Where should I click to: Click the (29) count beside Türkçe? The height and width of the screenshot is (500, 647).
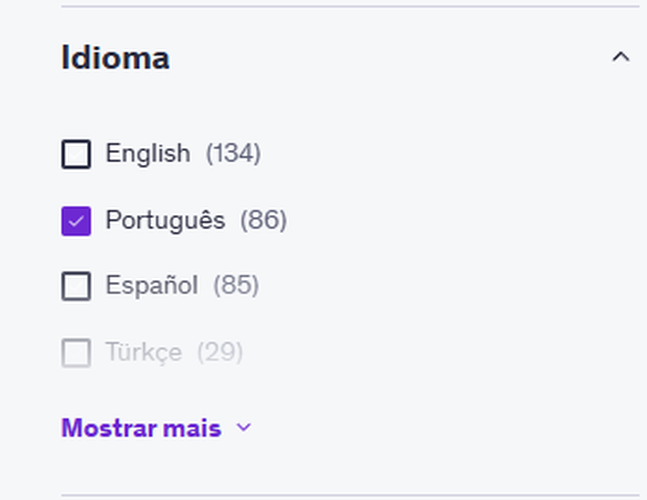point(220,352)
